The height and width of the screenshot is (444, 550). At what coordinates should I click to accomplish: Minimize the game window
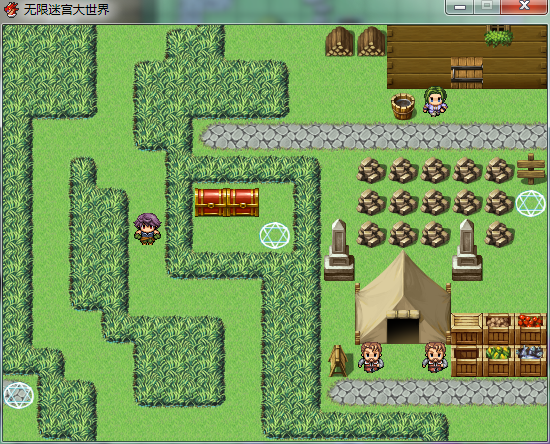460,7
